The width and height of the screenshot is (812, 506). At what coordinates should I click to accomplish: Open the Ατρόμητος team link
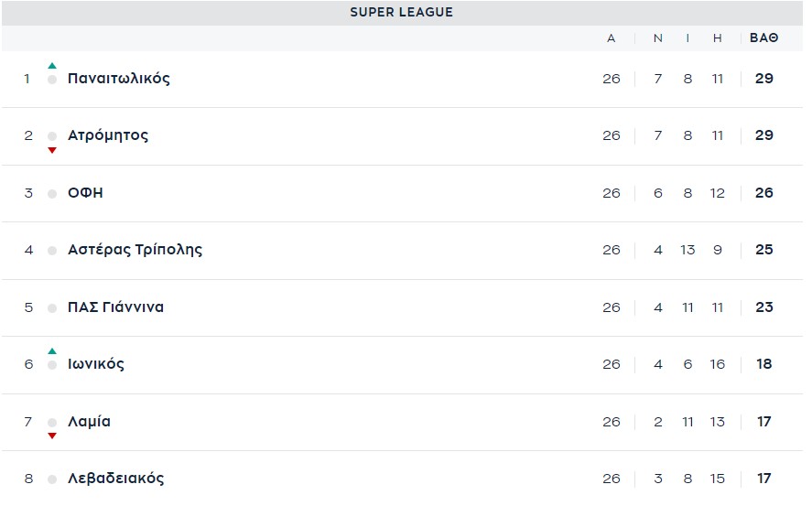coord(108,135)
